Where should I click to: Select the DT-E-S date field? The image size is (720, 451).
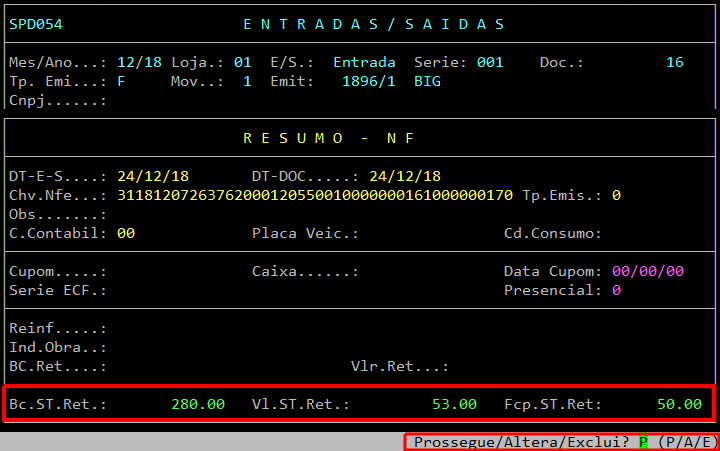tap(148, 176)
